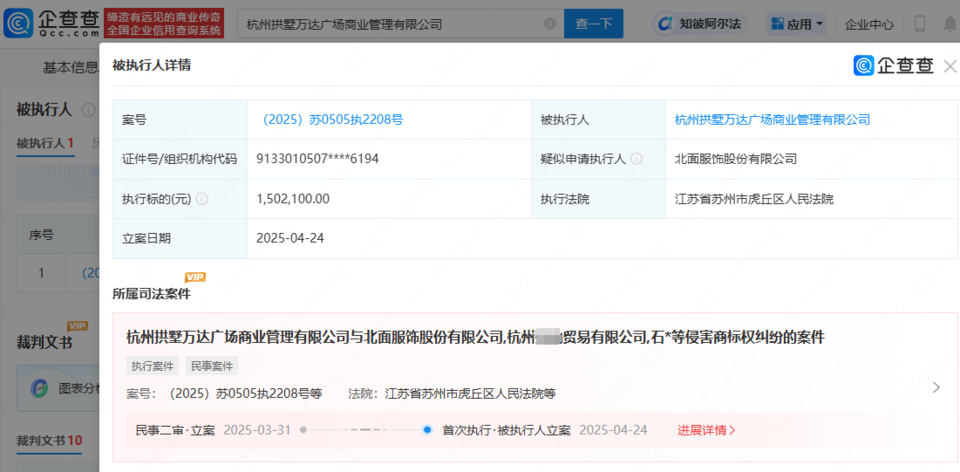Select the 裁判文书 10 tab in background
This screenshot has width=960, height=472.
[x=49, y=440]
